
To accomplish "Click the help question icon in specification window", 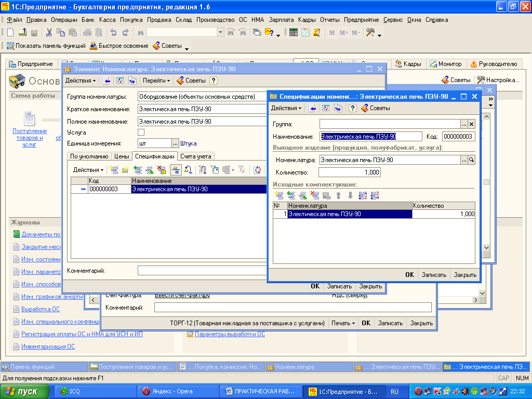I will coord(353,108).
